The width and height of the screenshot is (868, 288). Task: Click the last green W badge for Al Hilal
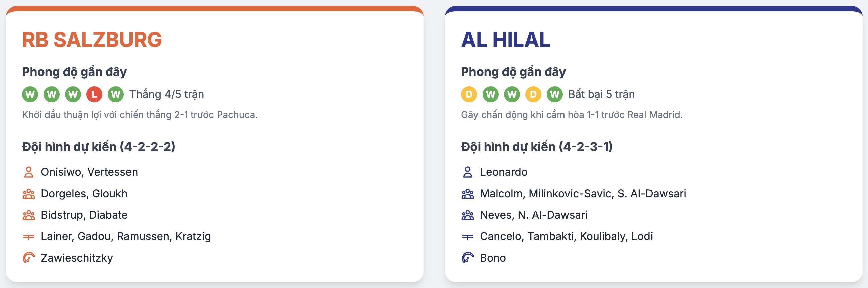point(555,94)
